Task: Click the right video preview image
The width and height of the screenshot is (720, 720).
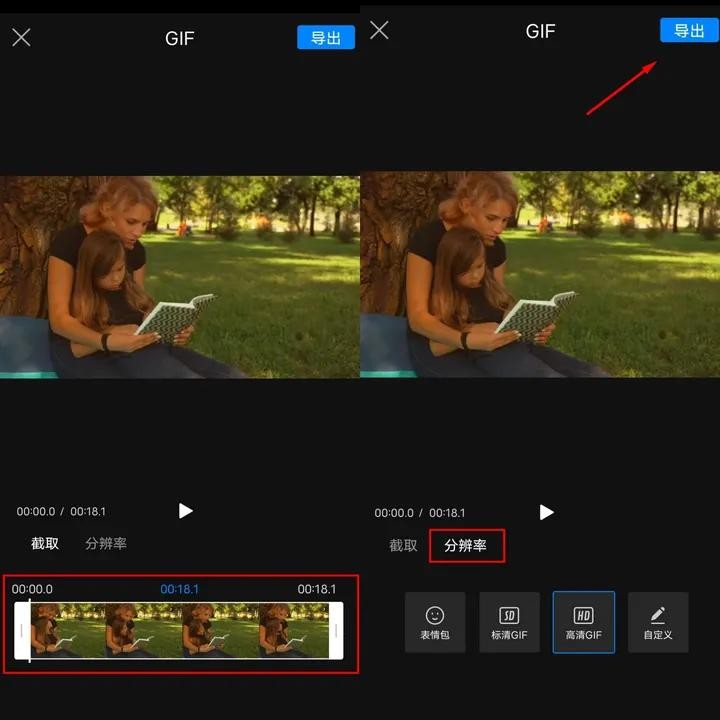Action: 540,274
